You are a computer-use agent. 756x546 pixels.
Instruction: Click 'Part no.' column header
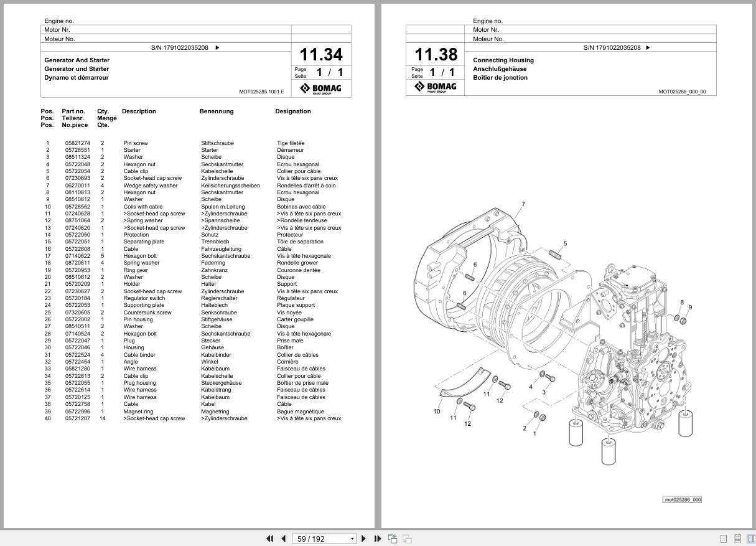pyautogui.click(x=73, y=111)
